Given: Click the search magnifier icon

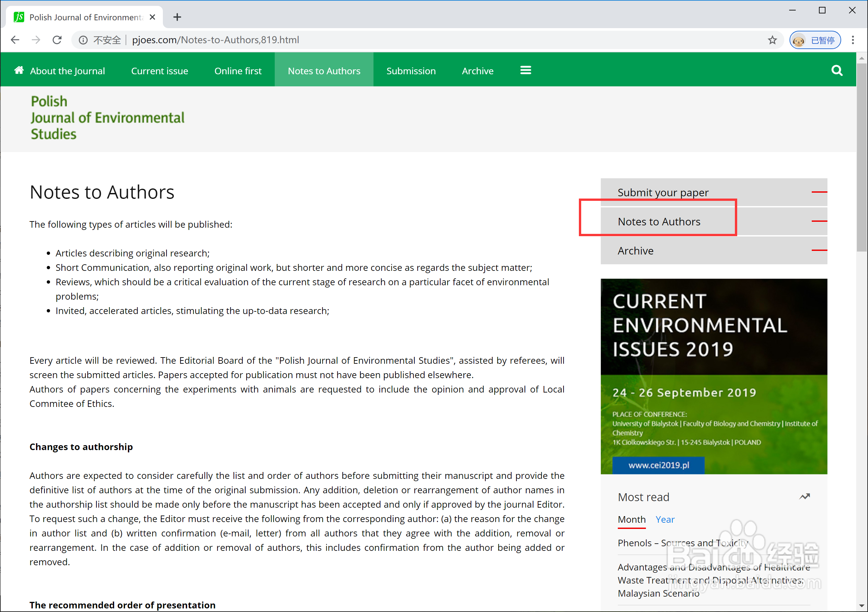Looking at the screenshot, I should 837,71.
